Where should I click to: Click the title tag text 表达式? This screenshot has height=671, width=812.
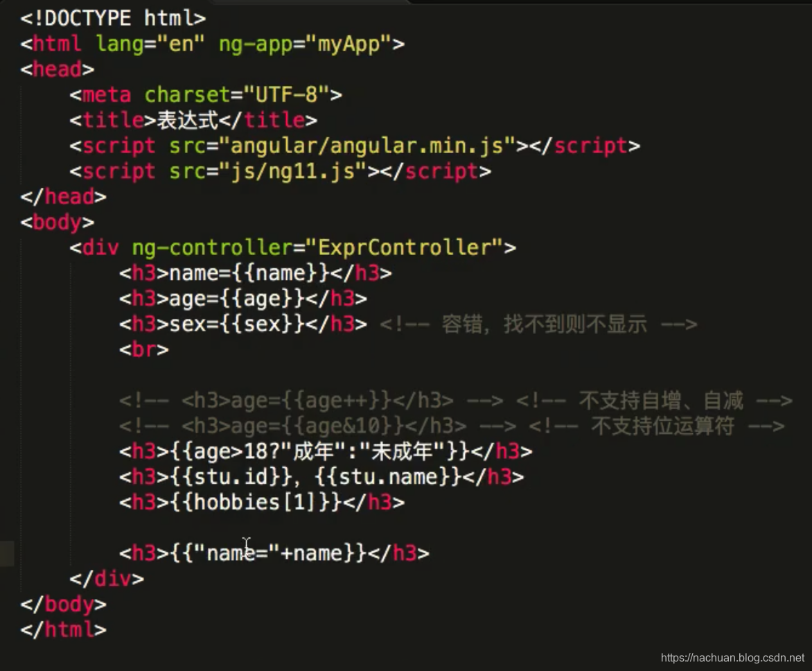click(188, 120)
